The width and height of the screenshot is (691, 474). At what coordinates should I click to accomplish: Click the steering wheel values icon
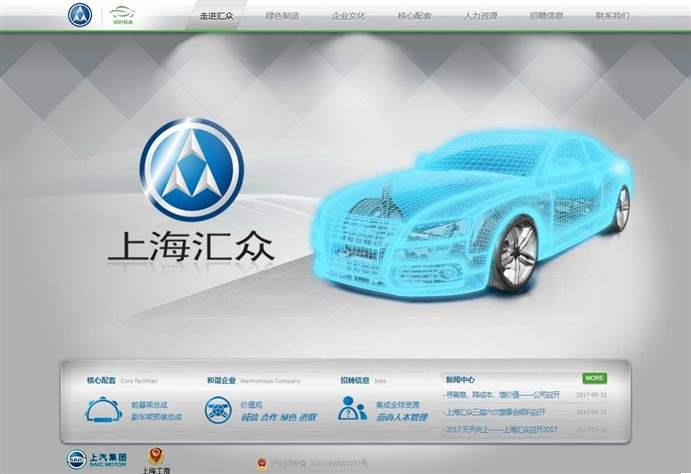pos(219,410)
